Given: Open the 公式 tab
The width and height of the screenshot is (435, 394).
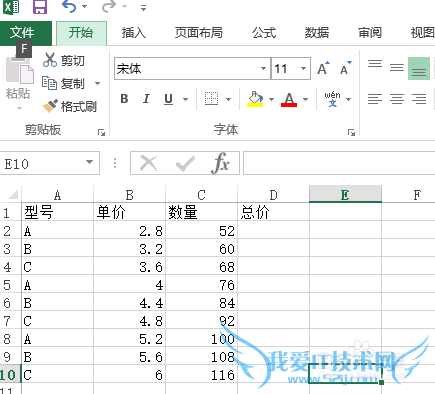Looking at the screenshot, I should point(264,33).
